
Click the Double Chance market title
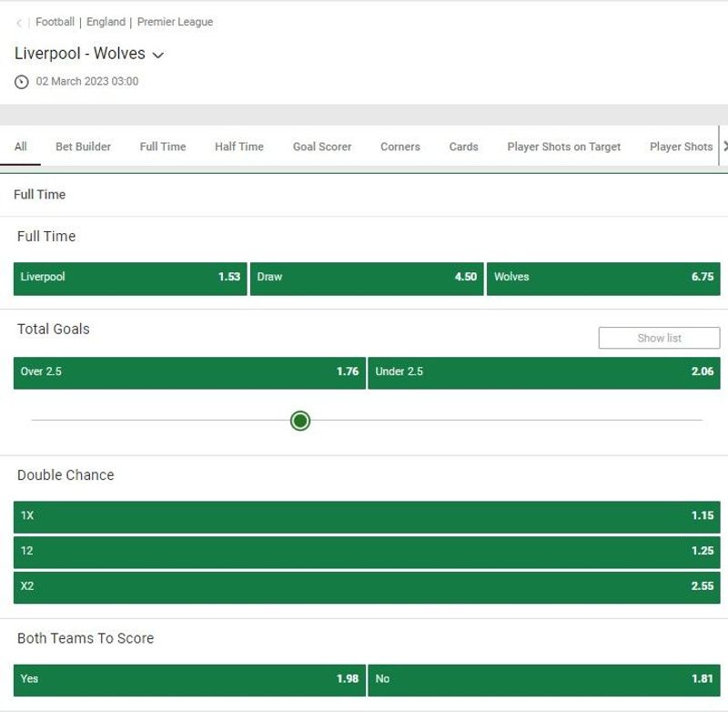coord(66,474)
